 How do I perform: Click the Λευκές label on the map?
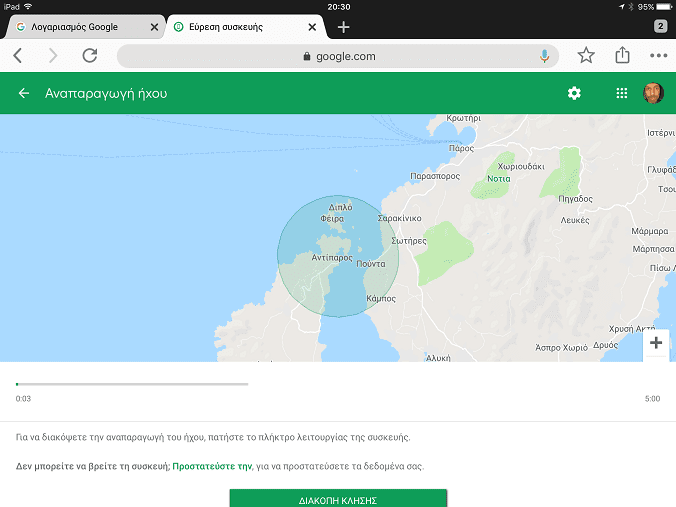[x=574, y=220]
